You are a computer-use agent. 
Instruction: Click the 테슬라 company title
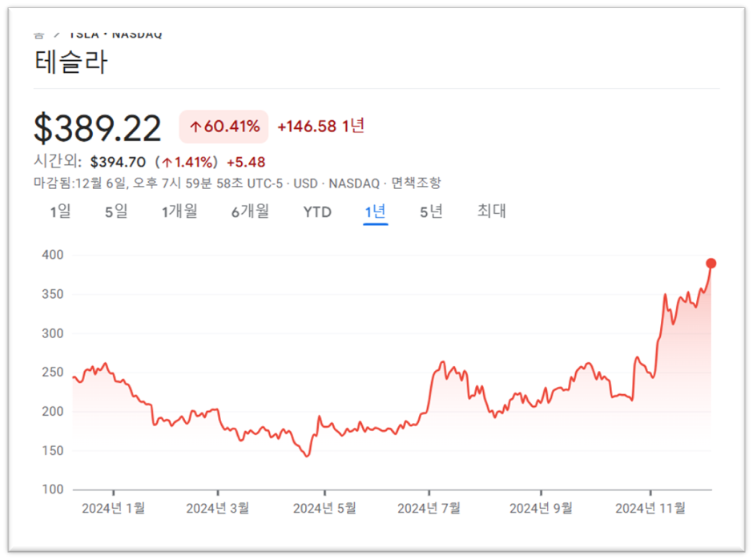pyautogui.click(x=71, y=62)
